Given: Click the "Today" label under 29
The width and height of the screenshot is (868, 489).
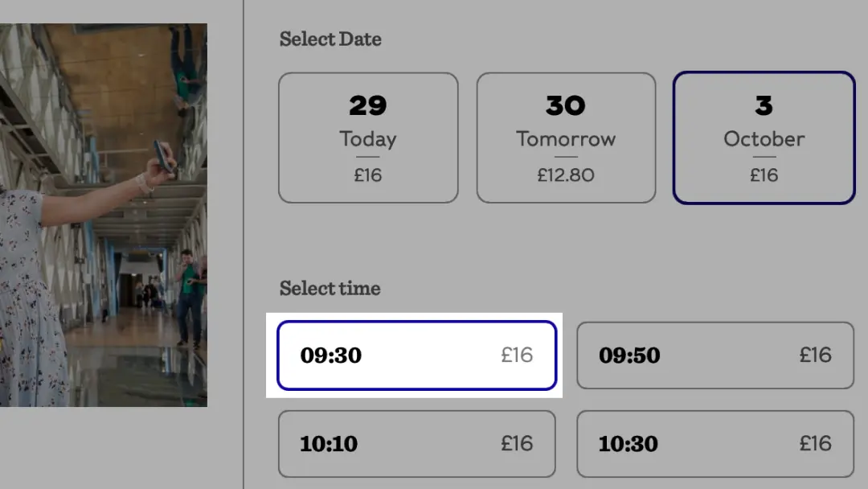Looking at the screenshot, I should [368, 138].
